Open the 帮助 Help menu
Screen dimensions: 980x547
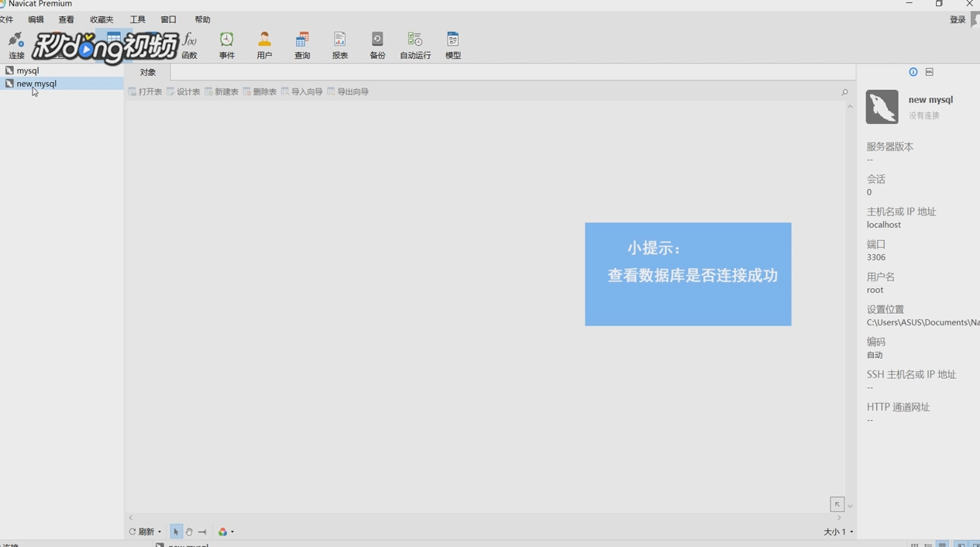click(202, 19)
